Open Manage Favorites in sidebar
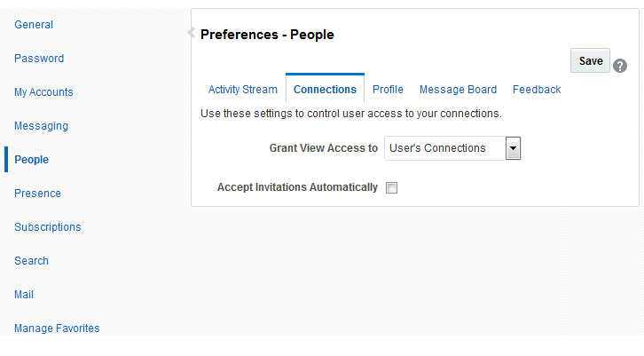This screenshot has width=644, height=356. (x=57, y=328)
